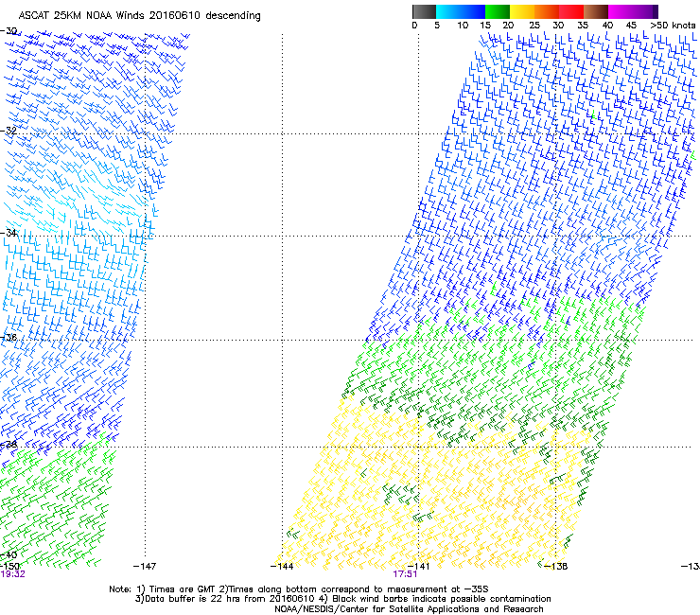This screenshot has height=615, width=700.
Task: Click the cyan 5-10 knots legend segment
Action: click(x=448, y=11)
